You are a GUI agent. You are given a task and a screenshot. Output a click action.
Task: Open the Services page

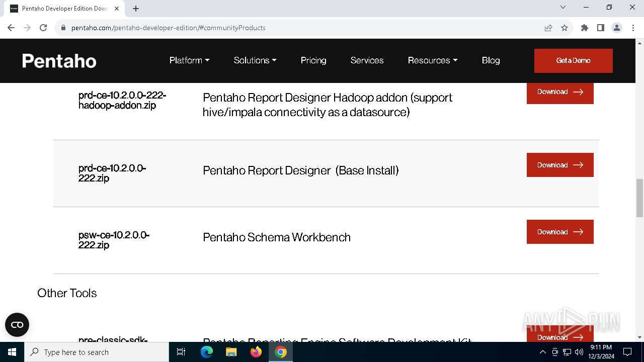click(367, 60)
